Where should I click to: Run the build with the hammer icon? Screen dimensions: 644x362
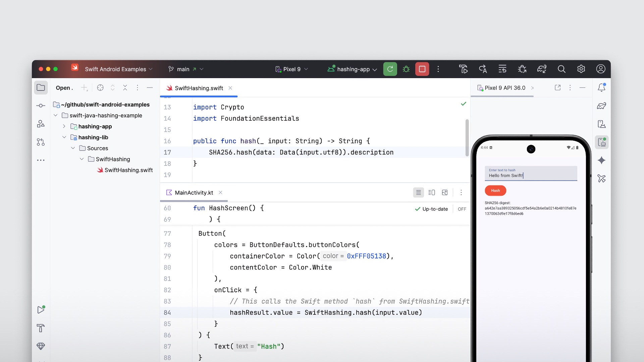pos(463,69)
